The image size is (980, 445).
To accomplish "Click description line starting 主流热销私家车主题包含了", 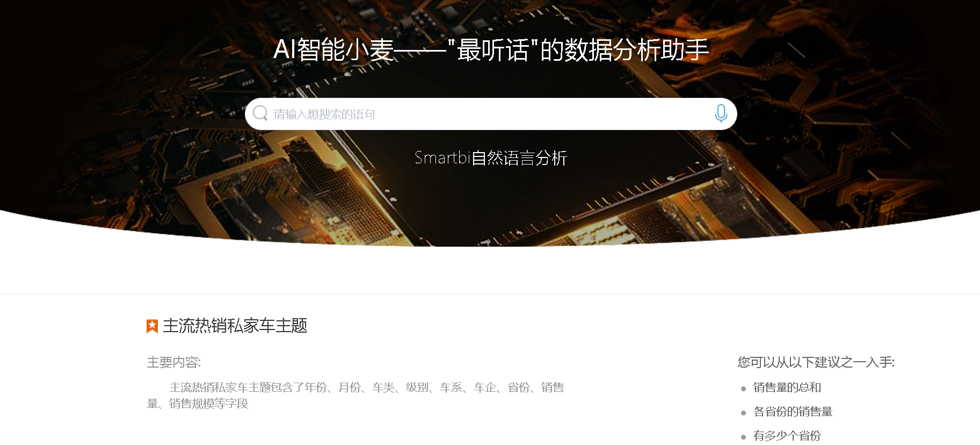I will 367,387.
